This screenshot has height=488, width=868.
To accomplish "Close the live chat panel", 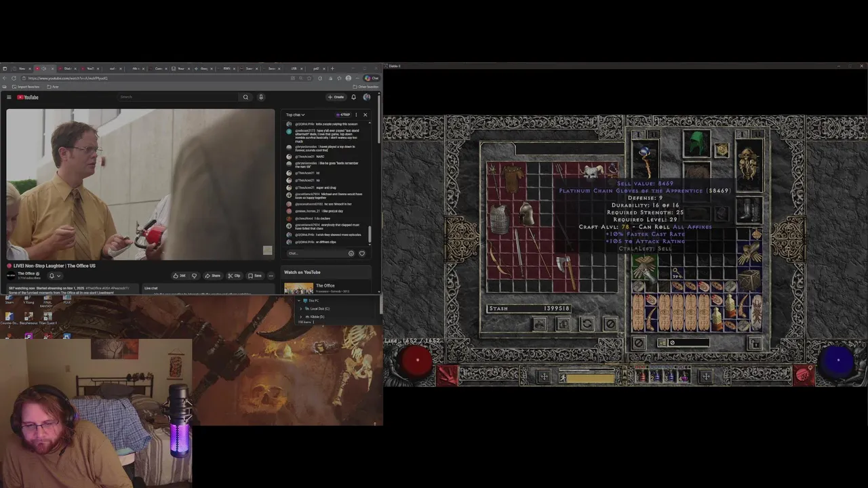I will (x=365, y=115).
